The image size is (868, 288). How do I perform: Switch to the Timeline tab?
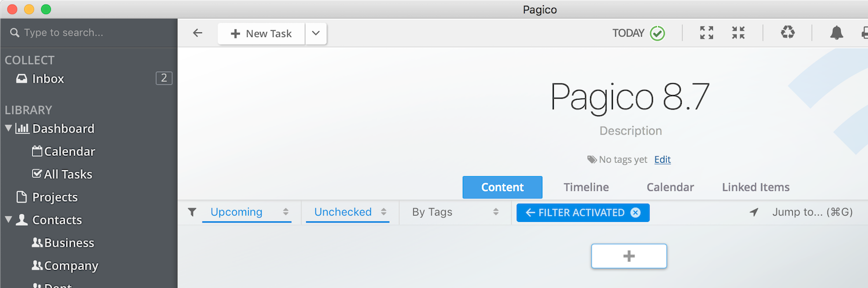(x=586, y=187)
